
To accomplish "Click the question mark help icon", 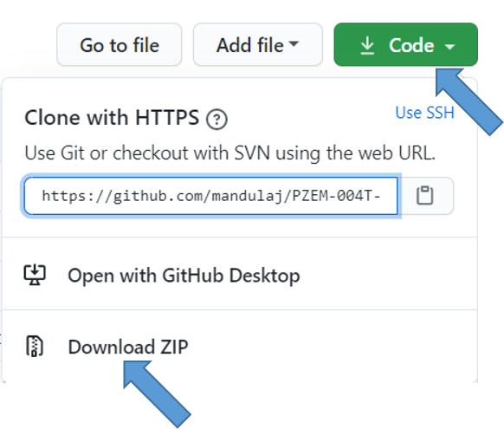I will (216, 120).
